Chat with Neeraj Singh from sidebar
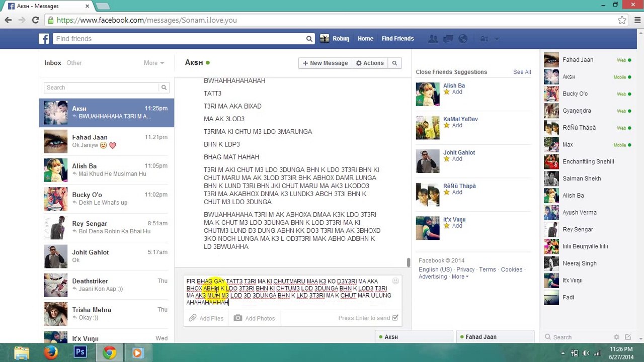644x362 pixels. click(x=588, y=263)
